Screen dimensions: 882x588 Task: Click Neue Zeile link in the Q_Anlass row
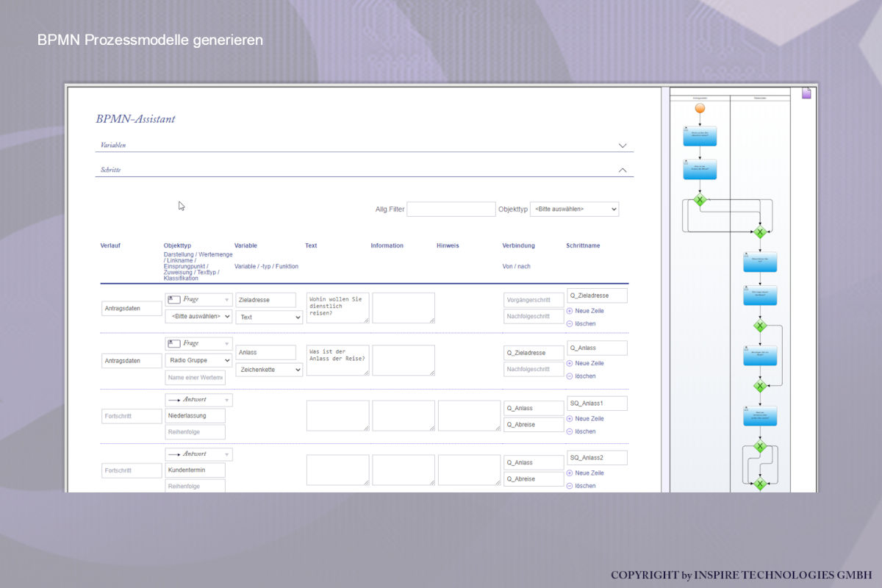(590, 363)
